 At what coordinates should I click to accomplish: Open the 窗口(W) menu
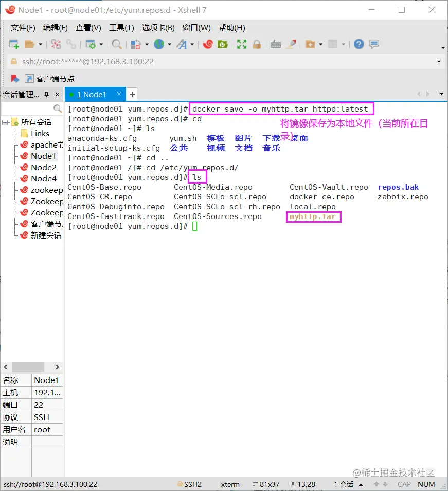pos(196,28)
